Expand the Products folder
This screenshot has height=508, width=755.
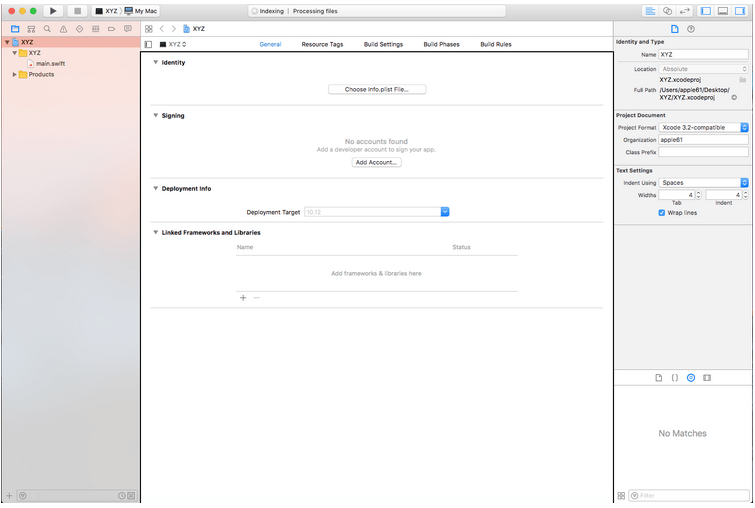(x=14, y=74)
